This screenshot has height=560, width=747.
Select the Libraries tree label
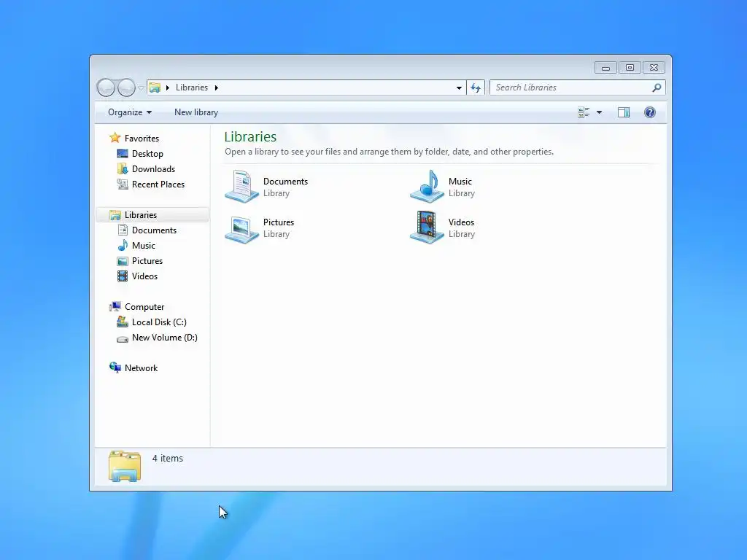click(x=141, y=215)
